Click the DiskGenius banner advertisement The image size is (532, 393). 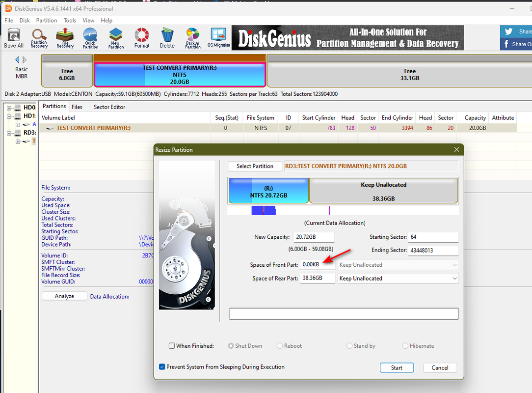pos(348,38)
